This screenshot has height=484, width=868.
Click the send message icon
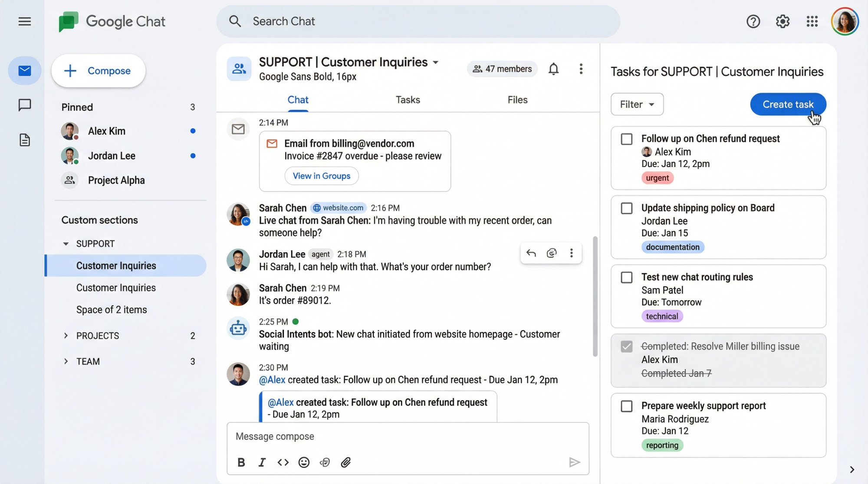point(575,462)
